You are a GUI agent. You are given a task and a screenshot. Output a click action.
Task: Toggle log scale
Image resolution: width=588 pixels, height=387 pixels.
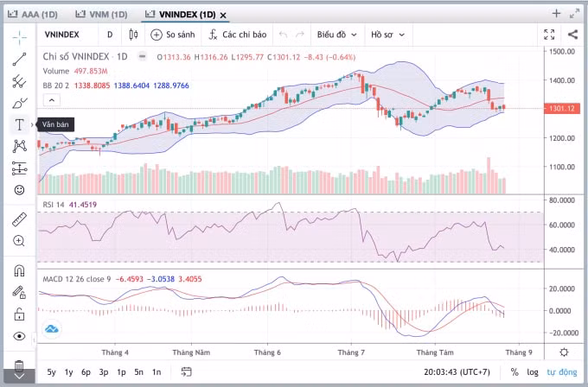click(533, 372)
